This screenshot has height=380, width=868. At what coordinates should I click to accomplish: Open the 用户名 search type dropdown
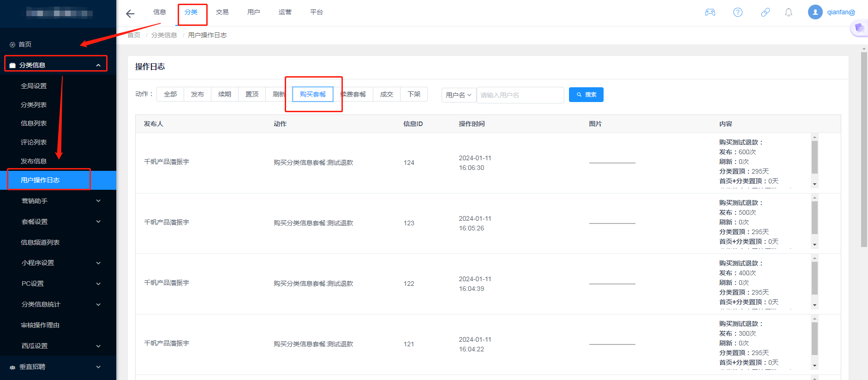tap(459, 95)
